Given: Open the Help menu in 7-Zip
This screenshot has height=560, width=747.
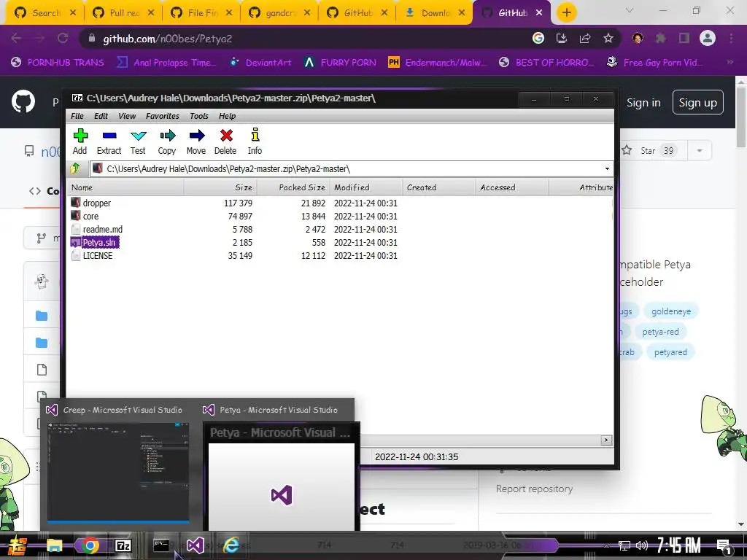Looking at the screenshot, I should 228,116.
